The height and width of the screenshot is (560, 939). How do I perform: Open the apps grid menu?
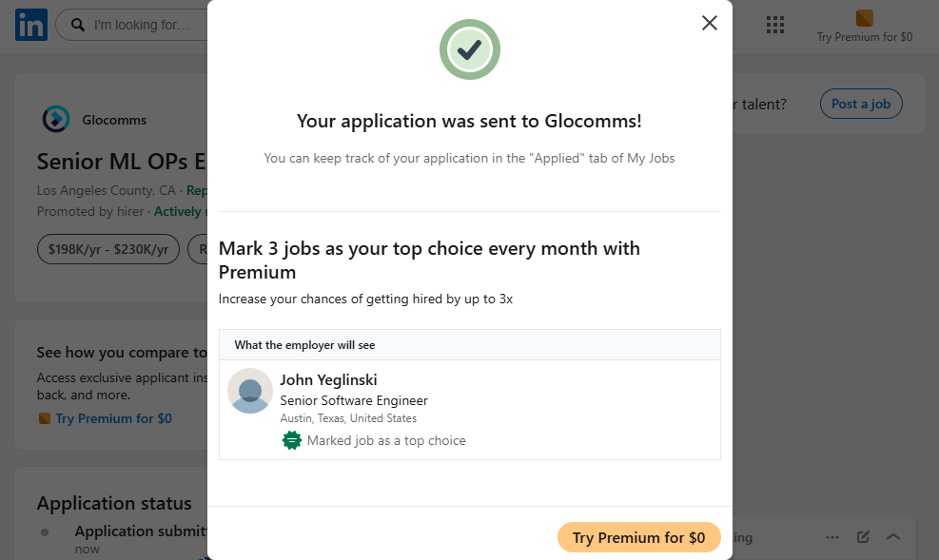(x=774, y=25)
